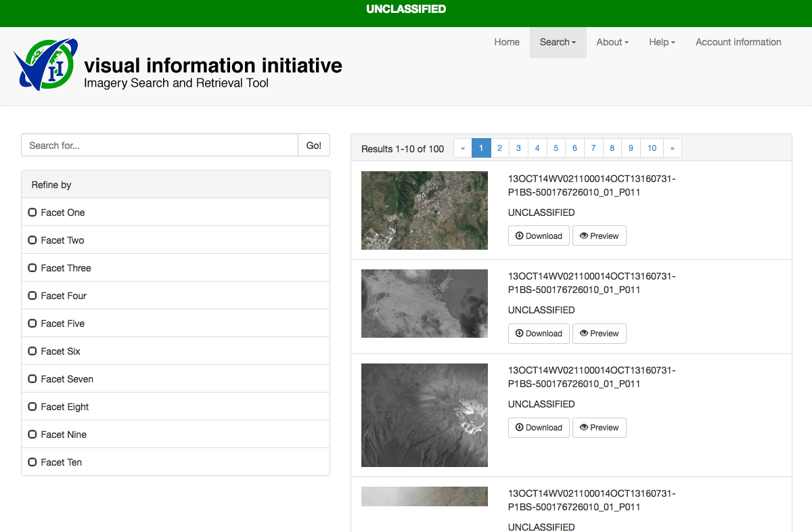The image size is (812, 532).
Task: Go to the previous results page arrow
Action: pyautogui.click(x=463, y=148)
